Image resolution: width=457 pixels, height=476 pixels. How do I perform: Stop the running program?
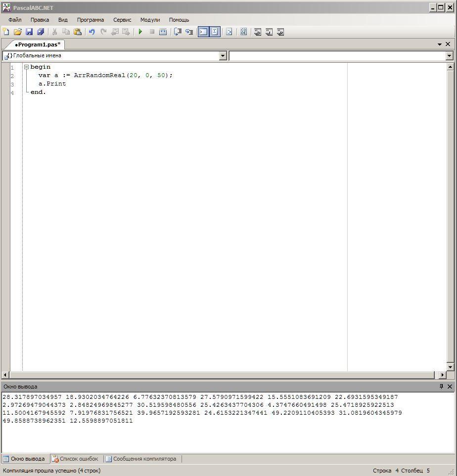[152, 32]
